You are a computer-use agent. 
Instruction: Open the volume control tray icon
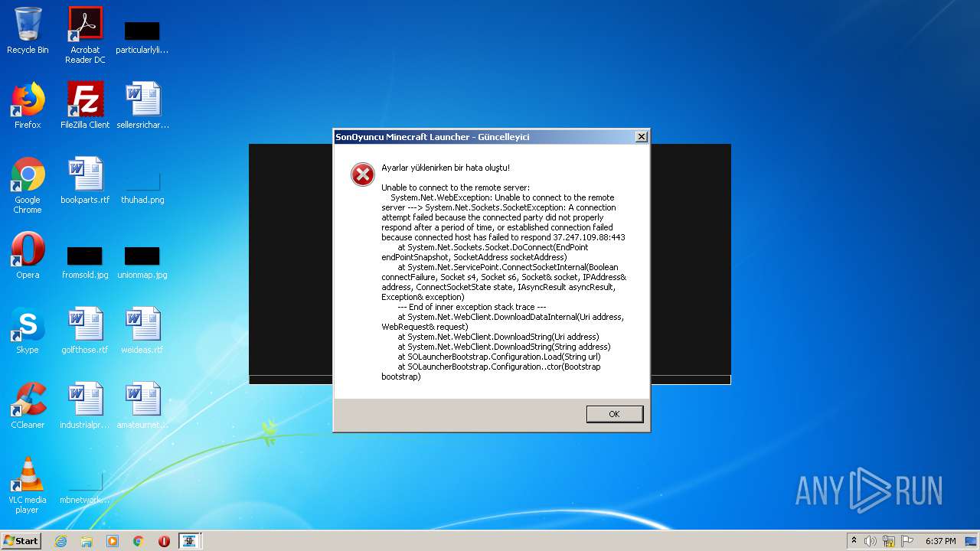coord(871,541)
